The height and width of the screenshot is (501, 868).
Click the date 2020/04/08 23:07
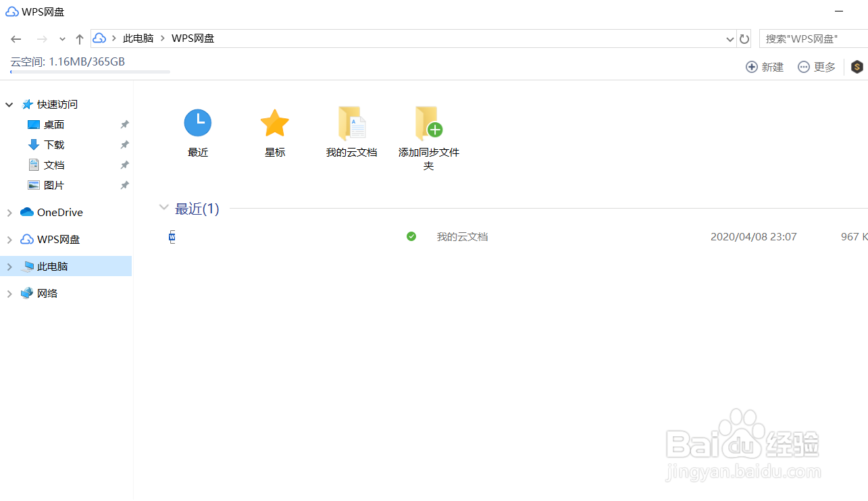click(x=754, y=237)
